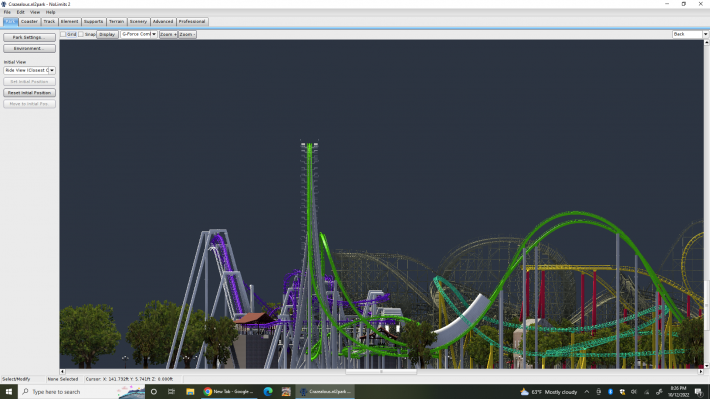Viewport: 710px width, 399px height.
Task: Click the Cursor coordinates status text
Action: click(129, 379)
